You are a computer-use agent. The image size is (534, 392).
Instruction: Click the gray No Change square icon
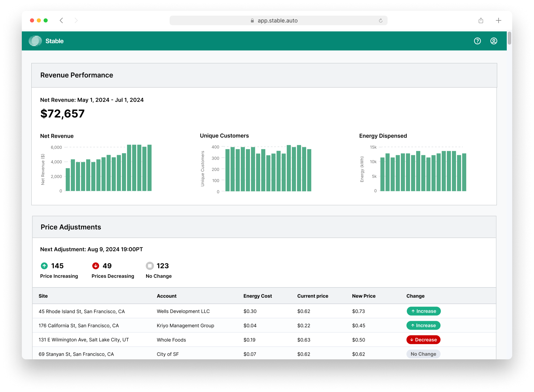[150, 266]
